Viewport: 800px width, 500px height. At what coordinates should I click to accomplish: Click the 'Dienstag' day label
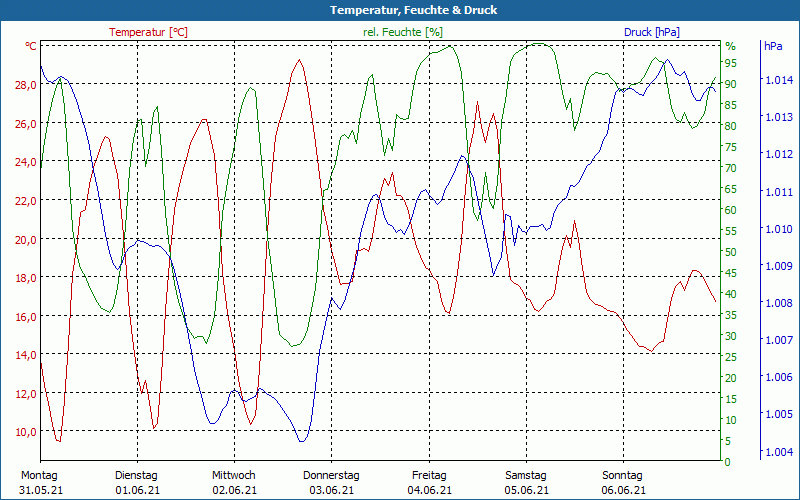[x=136, y=476]
